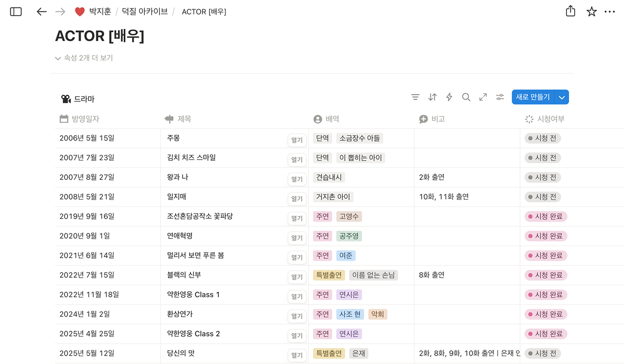This screenshot has width=624, height=364.
Task: Search the database with magnifier icon
Action: (x=466, y=97)
